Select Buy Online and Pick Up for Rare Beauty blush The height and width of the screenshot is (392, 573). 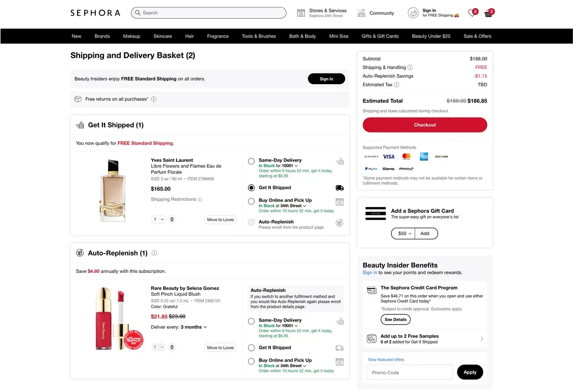[x=251, y=361]
